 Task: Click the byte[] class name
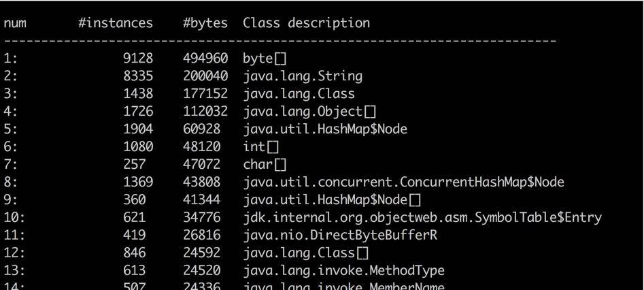(265, 59)
